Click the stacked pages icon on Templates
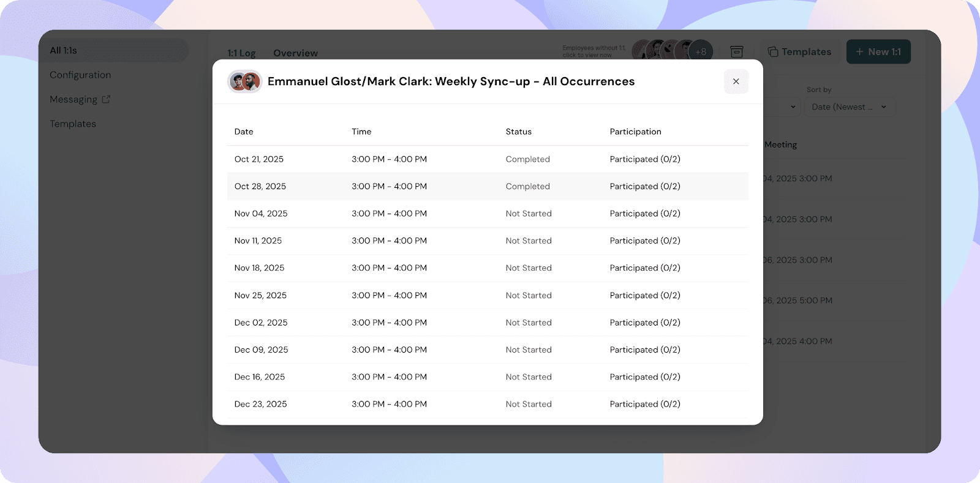 point(773,52)
